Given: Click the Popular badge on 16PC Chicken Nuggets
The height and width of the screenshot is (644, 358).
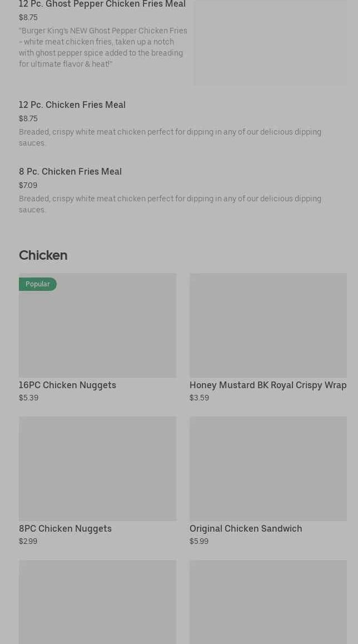Looking at the screenshot, I should click(x=37, y=284).
